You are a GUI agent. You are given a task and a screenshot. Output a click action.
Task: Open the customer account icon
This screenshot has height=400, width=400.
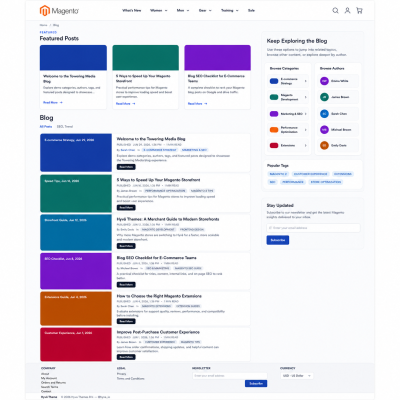coord(347,11)
